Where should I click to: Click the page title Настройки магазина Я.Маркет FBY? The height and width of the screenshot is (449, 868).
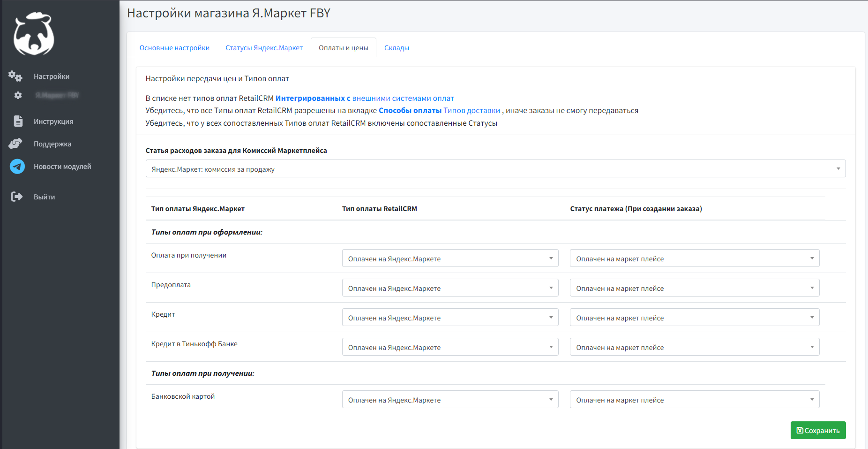click(229, 13)
